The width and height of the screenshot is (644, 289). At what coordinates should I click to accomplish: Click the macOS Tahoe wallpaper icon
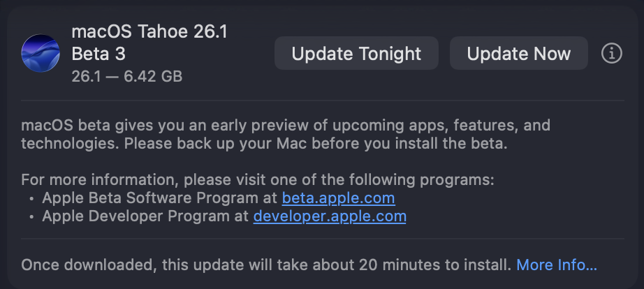(x=41, y=54)
